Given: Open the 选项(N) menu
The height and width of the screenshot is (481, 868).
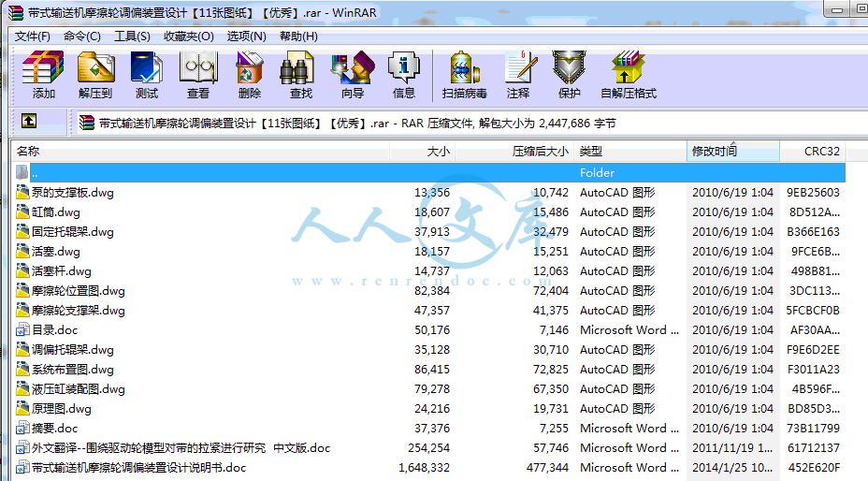Looking at the screenshot, I should tap(246, 36).
